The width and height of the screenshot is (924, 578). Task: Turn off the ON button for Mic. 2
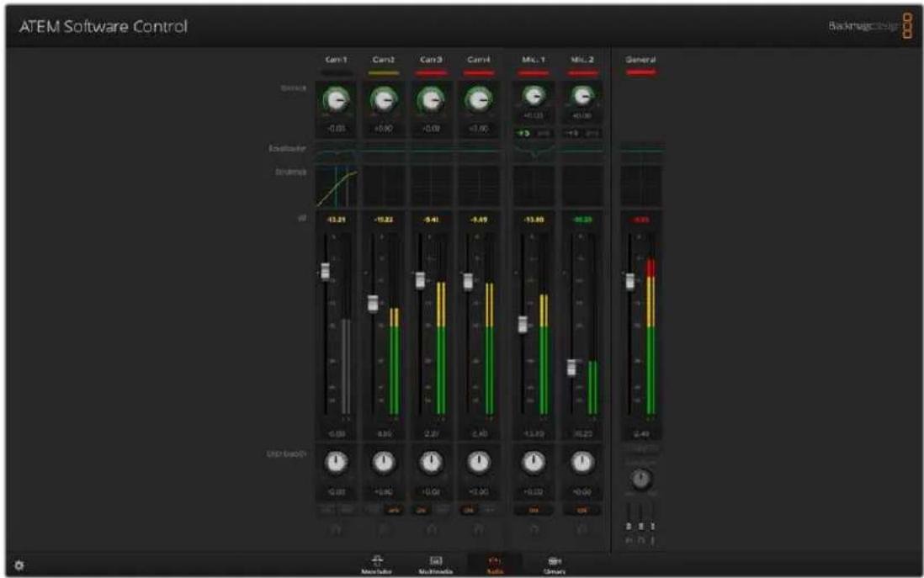[x=582, y=510]
